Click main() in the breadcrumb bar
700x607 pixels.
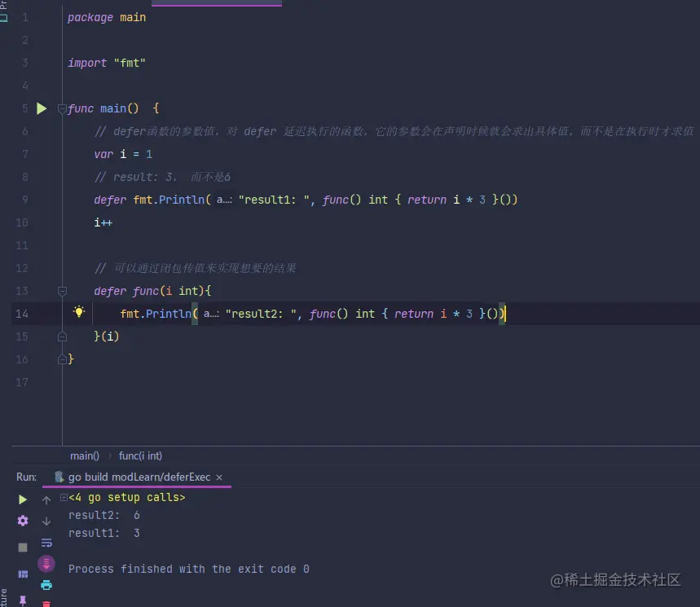85,455
